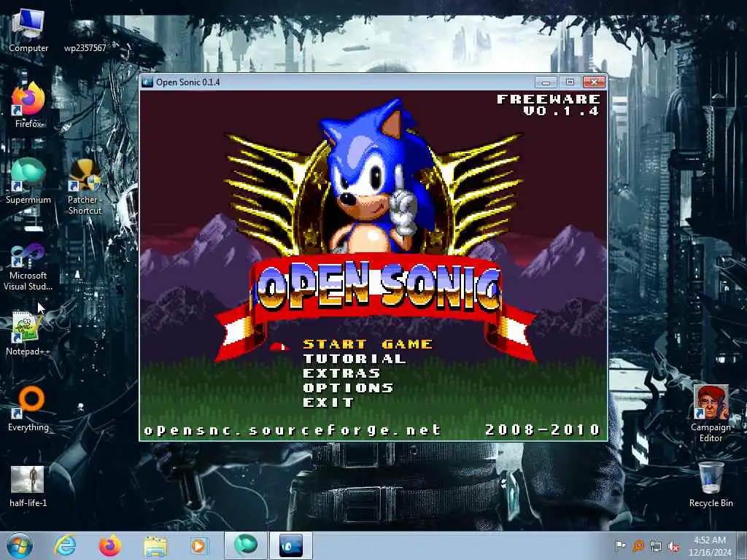Image resolution: width=747 pixels, height=560 pixels.
Task: Select the Recycle Bin desktop icon
Action: 711,484
